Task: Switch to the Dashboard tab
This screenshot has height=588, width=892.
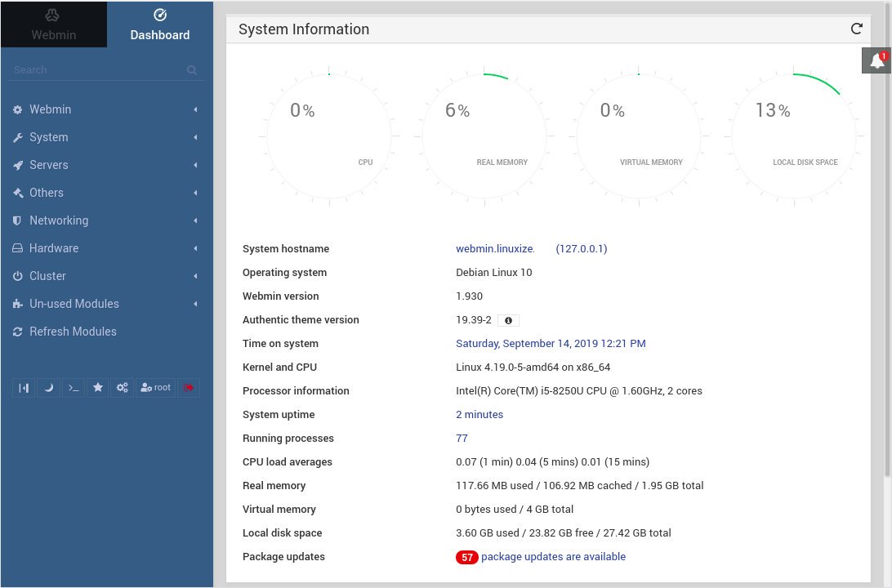Action: click(159, 24)
